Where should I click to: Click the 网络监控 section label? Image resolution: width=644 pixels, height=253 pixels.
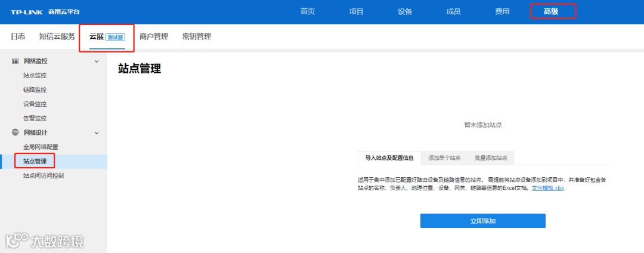point(36,61)
